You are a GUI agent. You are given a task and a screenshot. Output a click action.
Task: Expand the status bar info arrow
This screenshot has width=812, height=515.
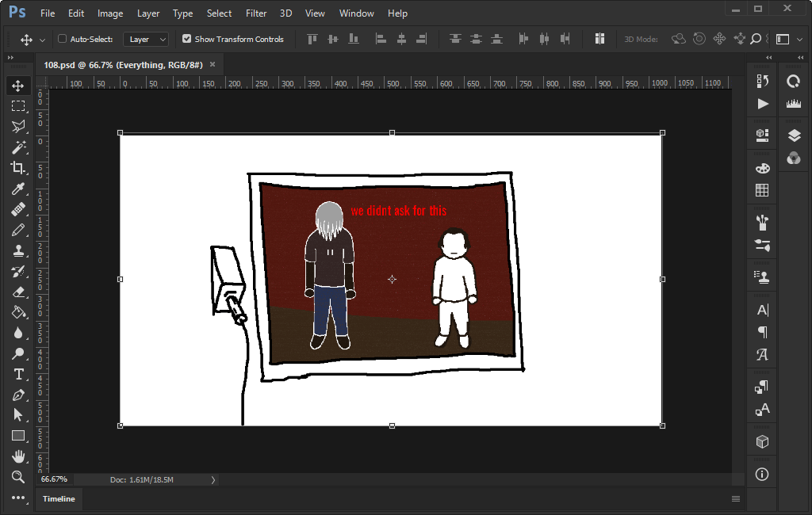[213, 480]
